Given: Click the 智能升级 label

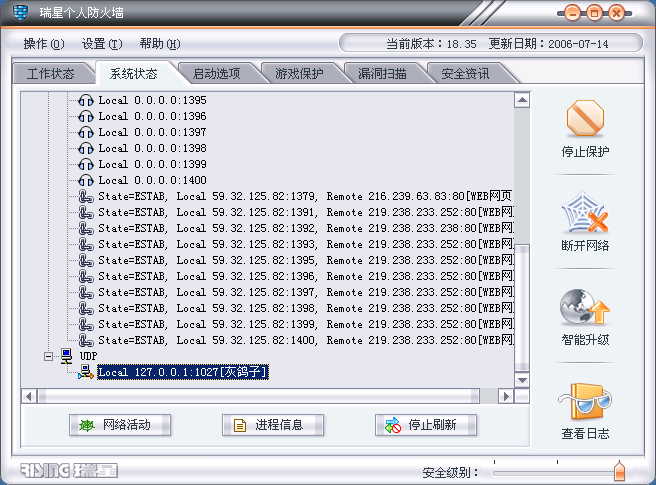Looking at the screenshot, I should pyautogui.click(x=585, y=339).
